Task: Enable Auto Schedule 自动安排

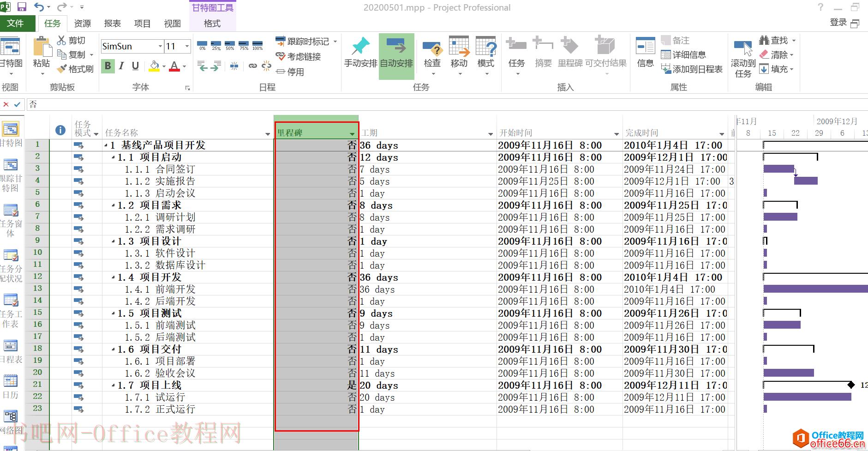Action: tap(396, 56)
